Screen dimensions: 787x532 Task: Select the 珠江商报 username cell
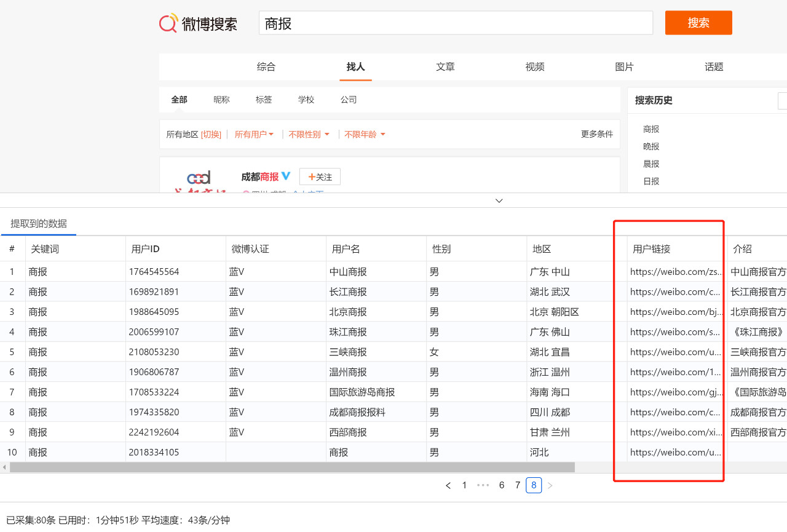point(376,332)
